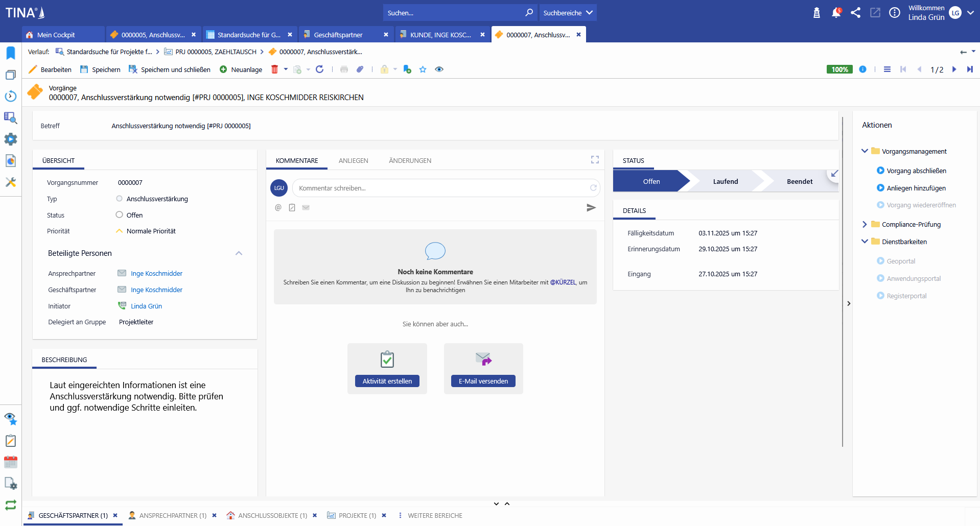Open Inge Koschmidder Ansprechpartner link

click(156, 273)
